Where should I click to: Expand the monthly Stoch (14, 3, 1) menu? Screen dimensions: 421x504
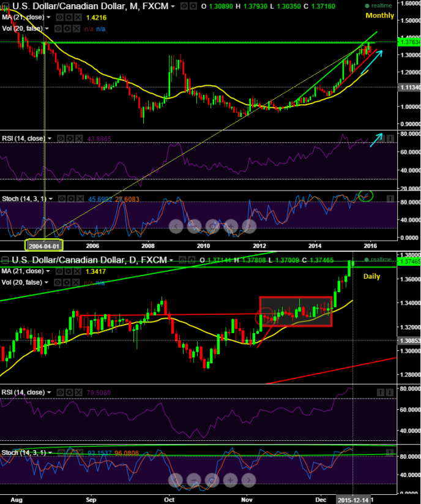tap(50, 199)
